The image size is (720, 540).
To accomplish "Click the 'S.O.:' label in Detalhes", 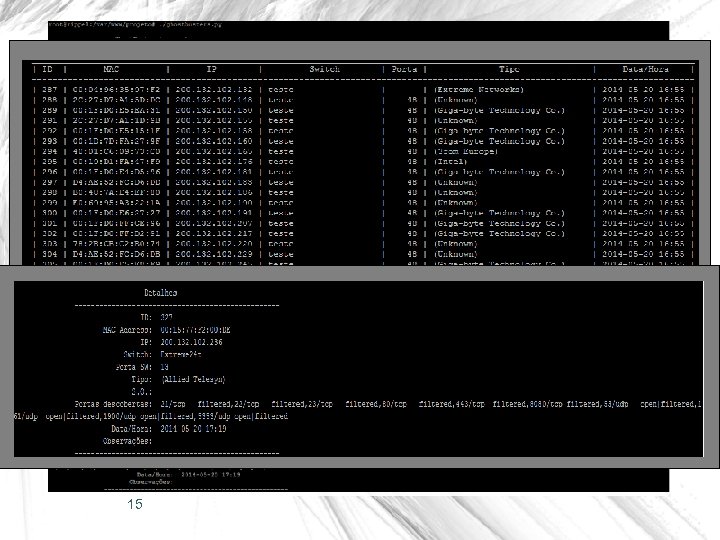I will pos(141,392).
